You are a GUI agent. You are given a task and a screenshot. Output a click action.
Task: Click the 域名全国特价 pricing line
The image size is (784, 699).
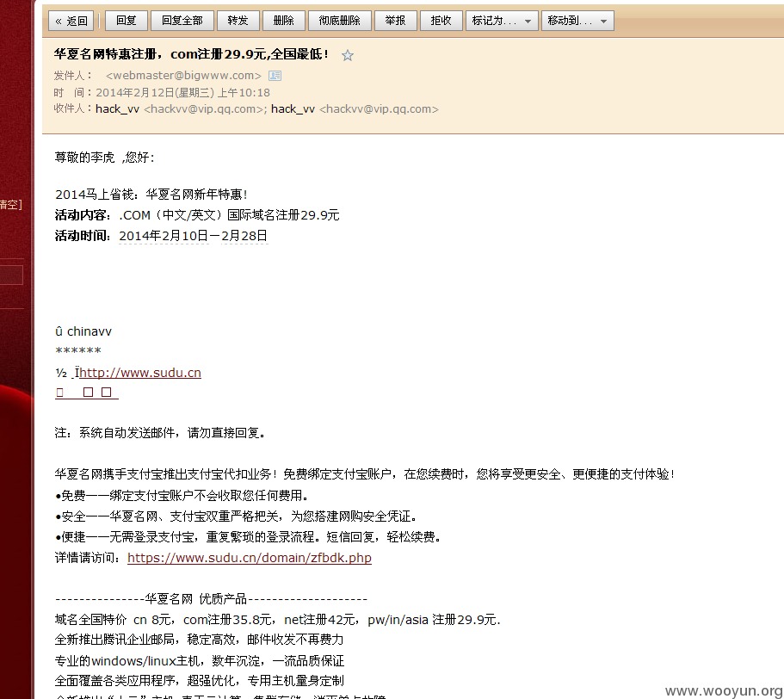point(277,620)
